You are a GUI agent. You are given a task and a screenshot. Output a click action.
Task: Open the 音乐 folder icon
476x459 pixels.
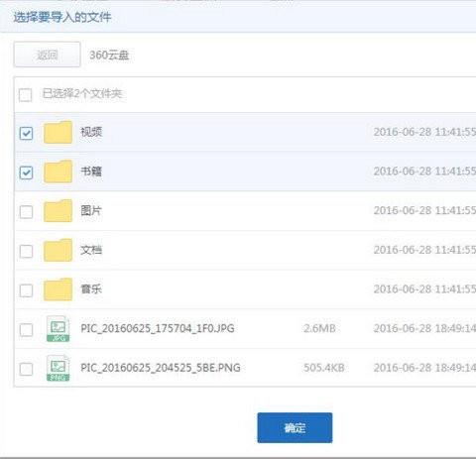58,289
